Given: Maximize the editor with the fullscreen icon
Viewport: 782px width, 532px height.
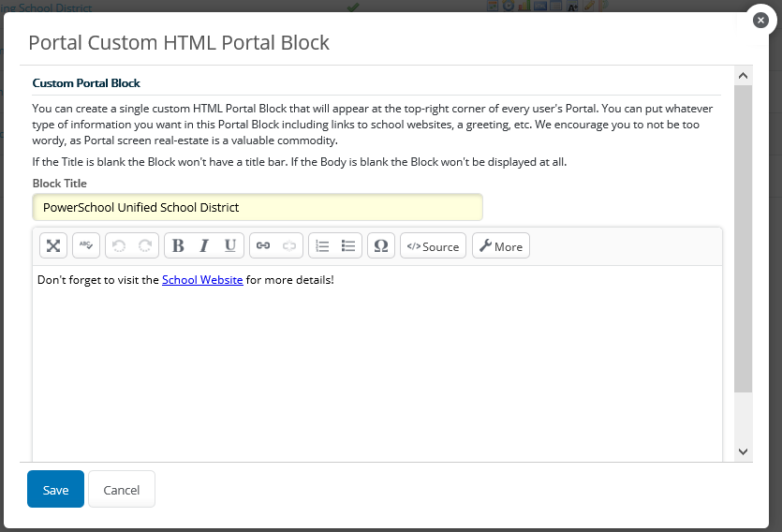Looking at the screenshot, I should click(53, 245).
